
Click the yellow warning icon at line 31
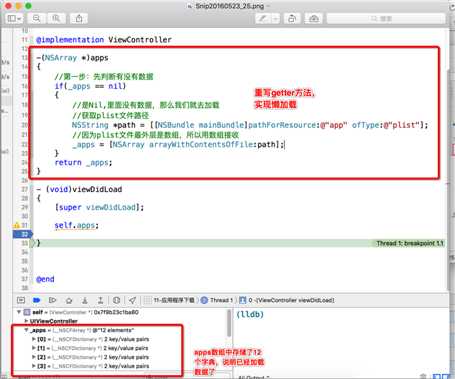(17, 225)
